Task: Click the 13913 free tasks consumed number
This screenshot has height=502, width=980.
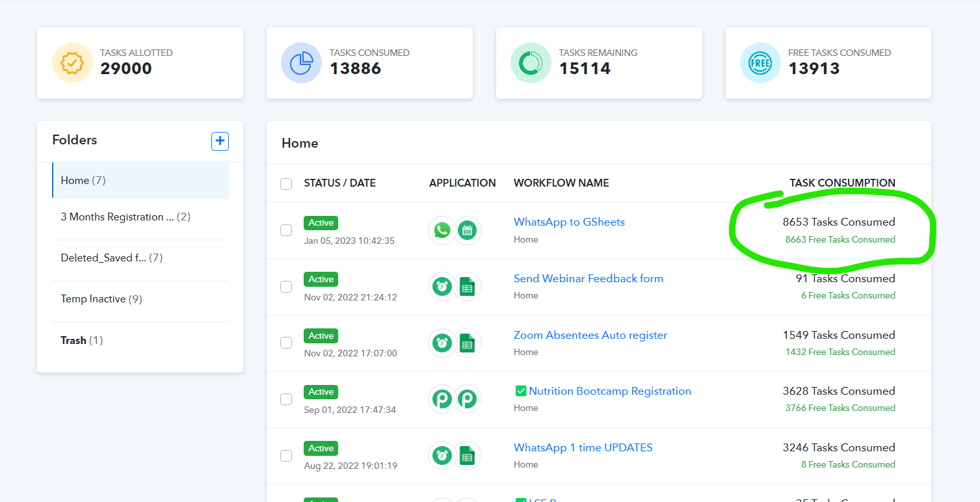Action: pos(814,68)
